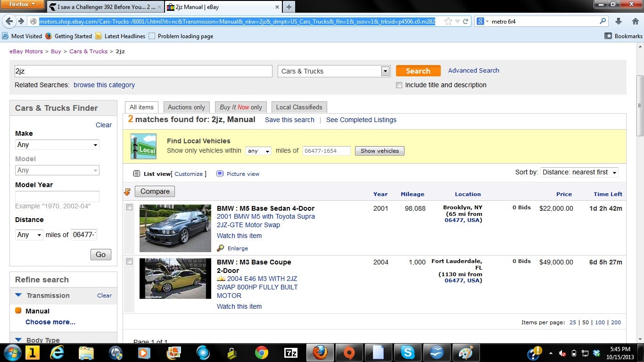Open the Firefox application menu button
This screenshot has width=644, height=362.
tap(22, 4)
